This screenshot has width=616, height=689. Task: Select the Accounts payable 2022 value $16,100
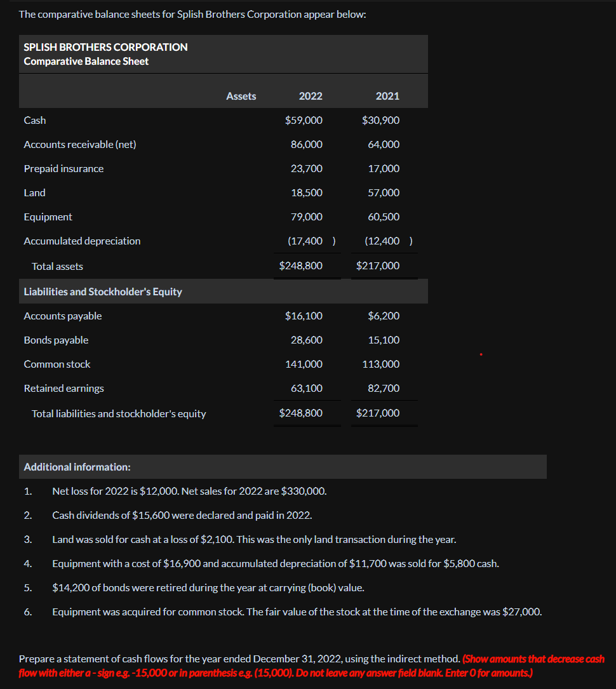(304, 316)
